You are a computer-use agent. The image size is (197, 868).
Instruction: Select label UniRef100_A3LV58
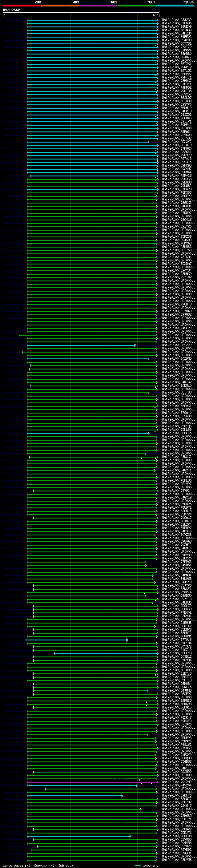pyautogui.click(x=177, y=860)
